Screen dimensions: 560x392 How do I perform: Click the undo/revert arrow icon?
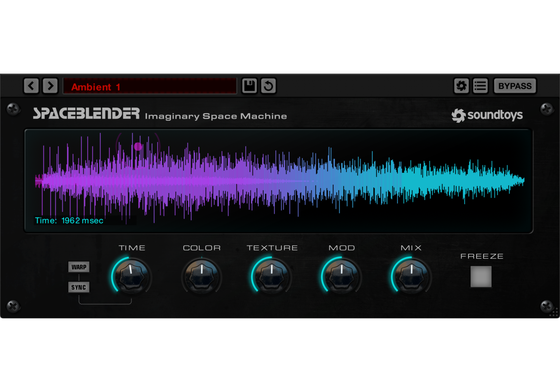coord(268,86)
